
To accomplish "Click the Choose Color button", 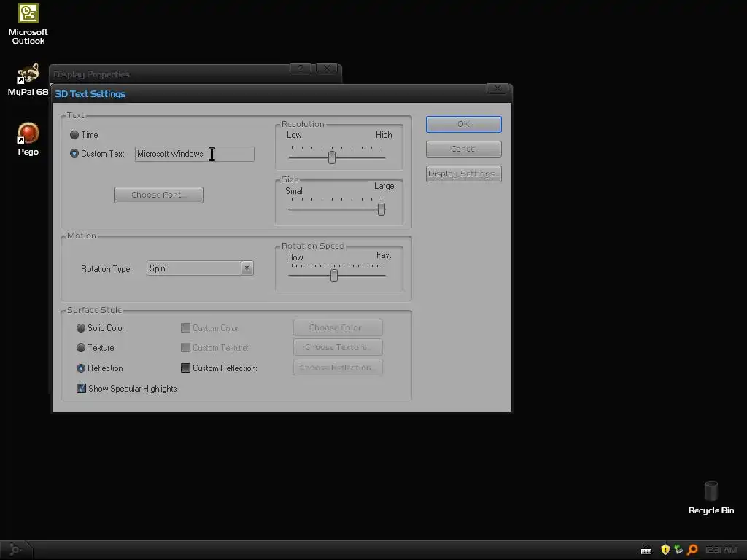I will (338, 327).
